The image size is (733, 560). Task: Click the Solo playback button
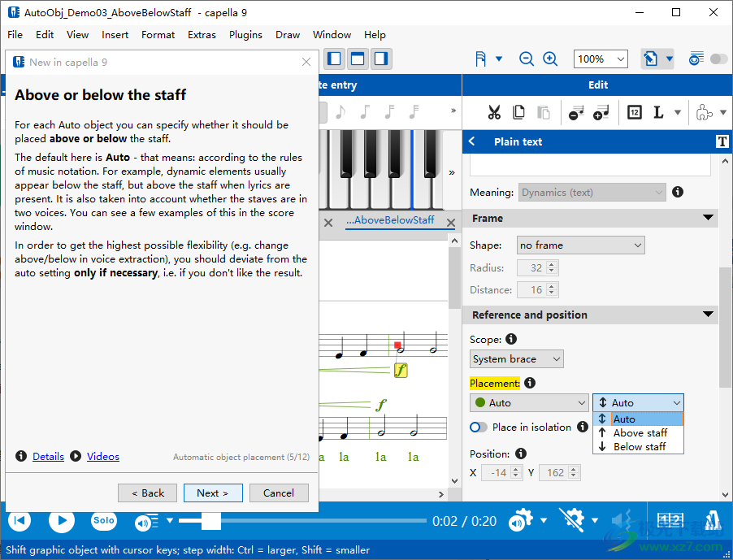pyautogui.click(x=103, y=520)
